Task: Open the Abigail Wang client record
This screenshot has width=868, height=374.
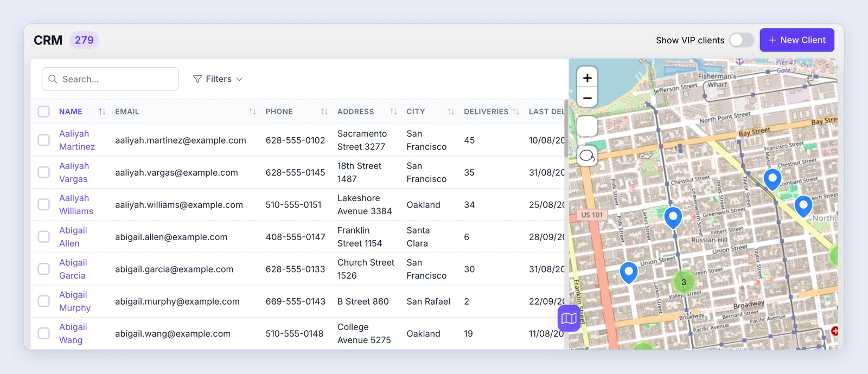Action: click(x=73, y=333)
